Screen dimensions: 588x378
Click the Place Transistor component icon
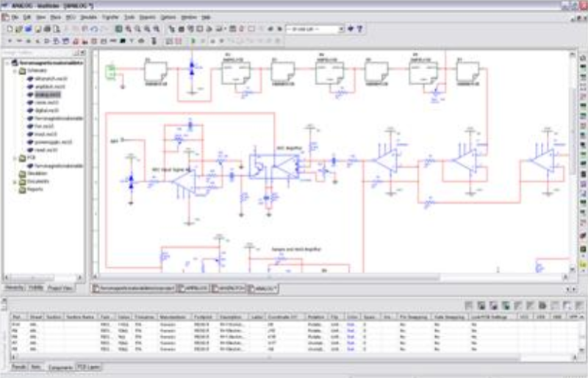tap(38, 40)
